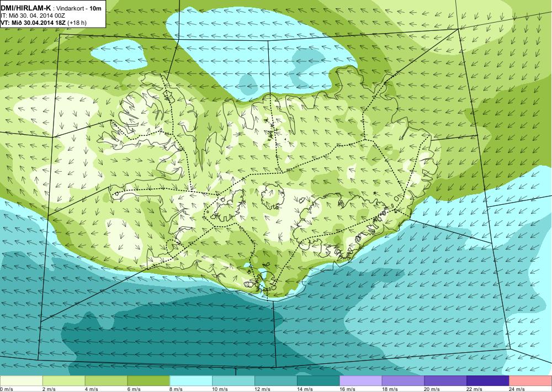Click the violet 20–22 m/s legend swatch
The image size is (552, 392).
(445, 381)
